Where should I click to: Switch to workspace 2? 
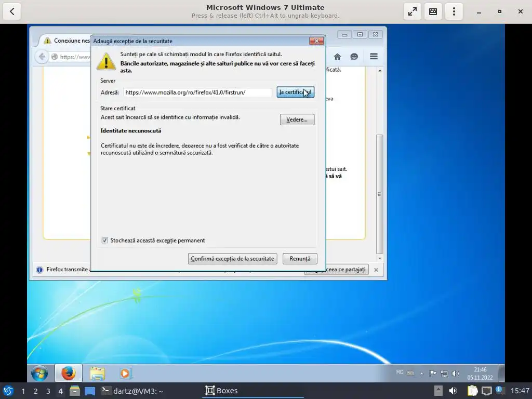(x=36, y=391)
